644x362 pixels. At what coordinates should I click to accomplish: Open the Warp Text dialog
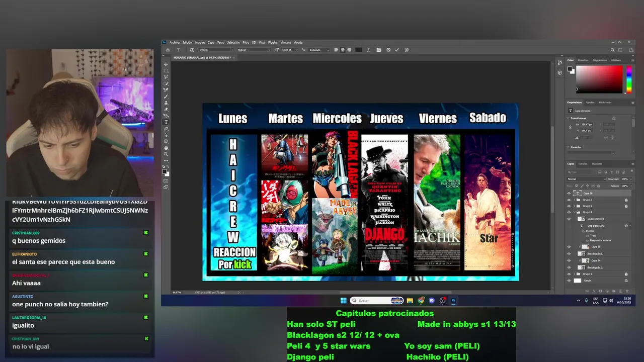point(368,50)
